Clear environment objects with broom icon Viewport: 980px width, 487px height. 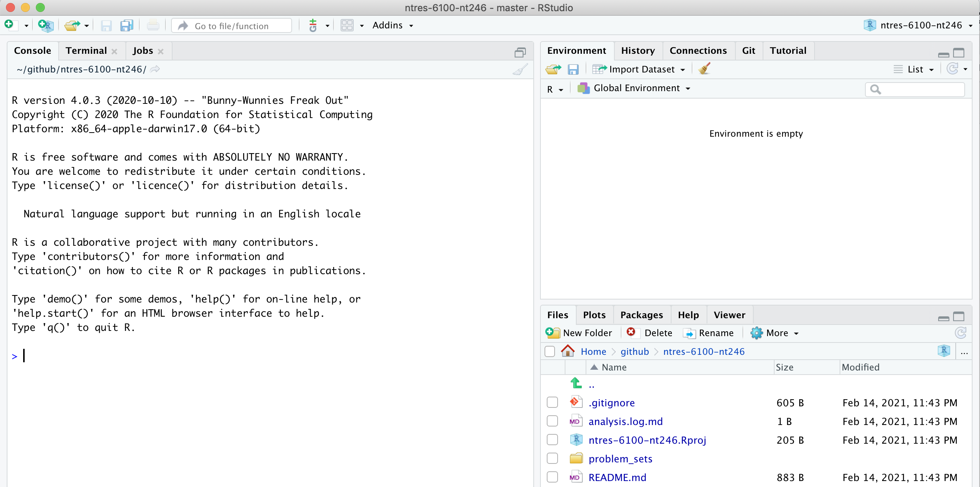pos(705,68)
